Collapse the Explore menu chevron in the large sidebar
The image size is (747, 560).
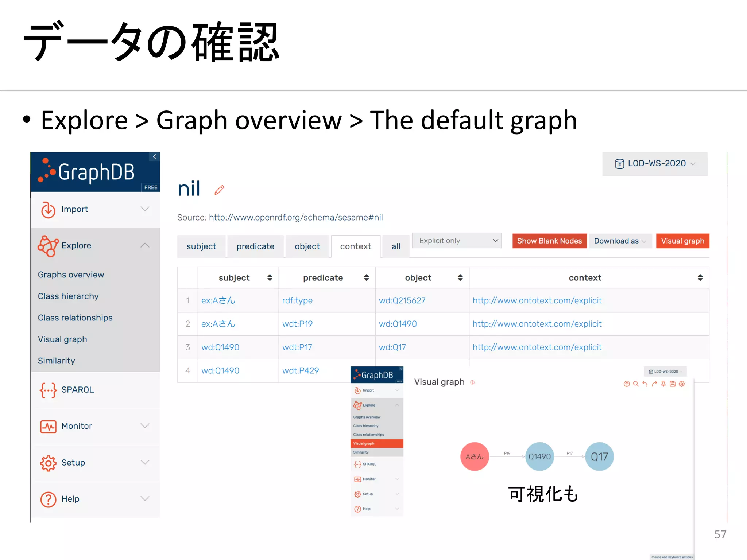click(145, 245)
